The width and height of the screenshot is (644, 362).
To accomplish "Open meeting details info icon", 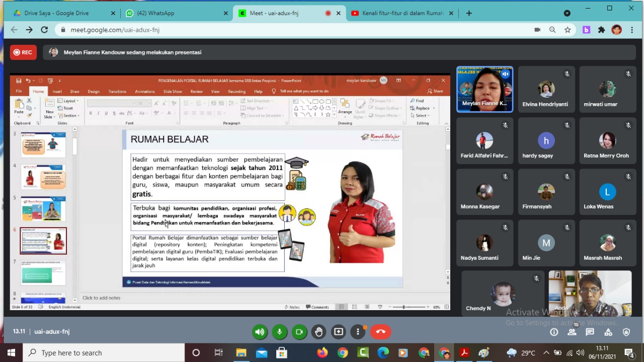I will click(x=554, y=332).
